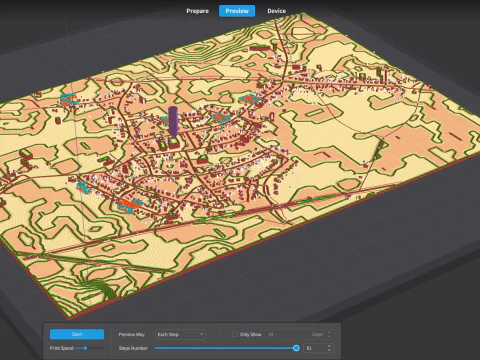Enable the Only Show checkbox
The height and width of the screenshot is (360, 480).
(235, 334)
